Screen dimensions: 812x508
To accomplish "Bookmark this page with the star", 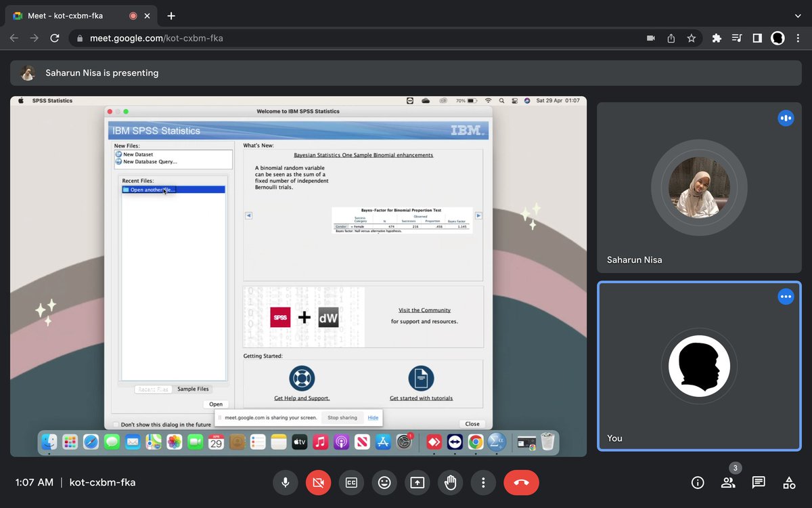I will coord(692,39).
